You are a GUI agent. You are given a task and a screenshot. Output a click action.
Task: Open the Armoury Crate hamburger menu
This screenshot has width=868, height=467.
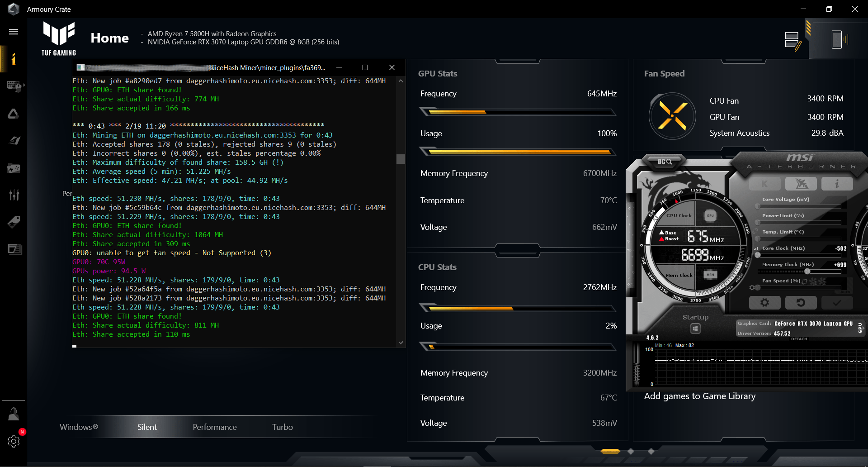click(14, 32)
